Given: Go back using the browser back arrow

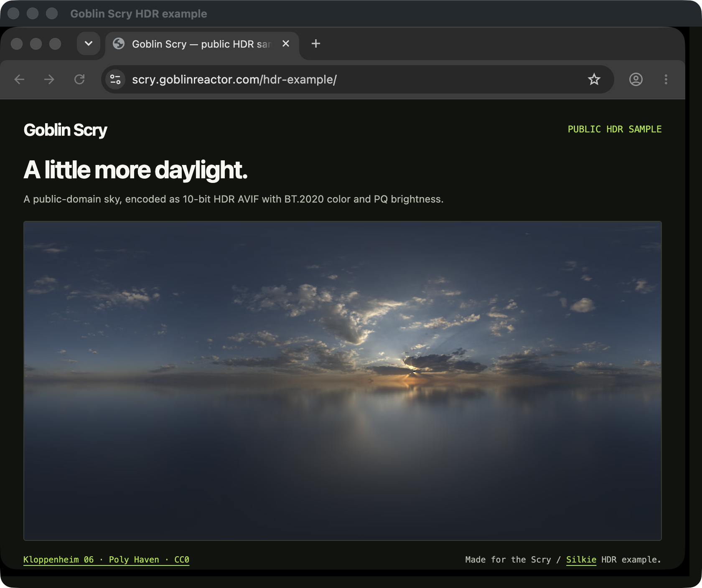Looking at the screenshot, I should pyautogui.click(x=19, y=79).
